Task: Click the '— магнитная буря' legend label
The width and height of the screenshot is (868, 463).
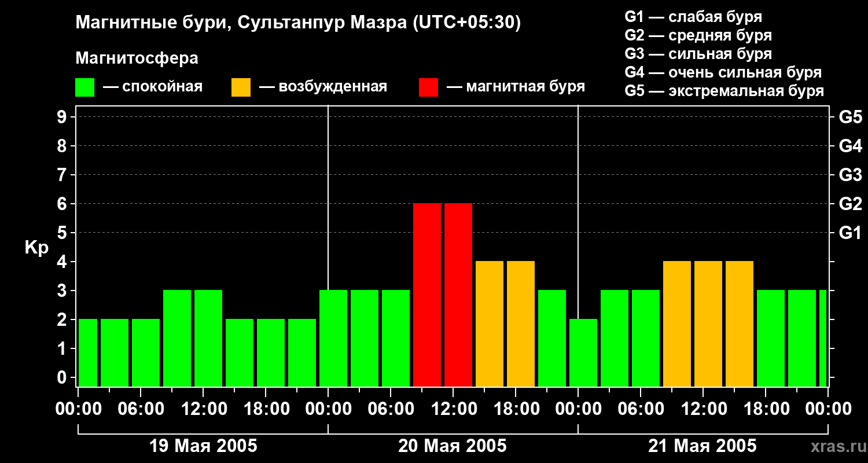Action: (x=516, y=87)
